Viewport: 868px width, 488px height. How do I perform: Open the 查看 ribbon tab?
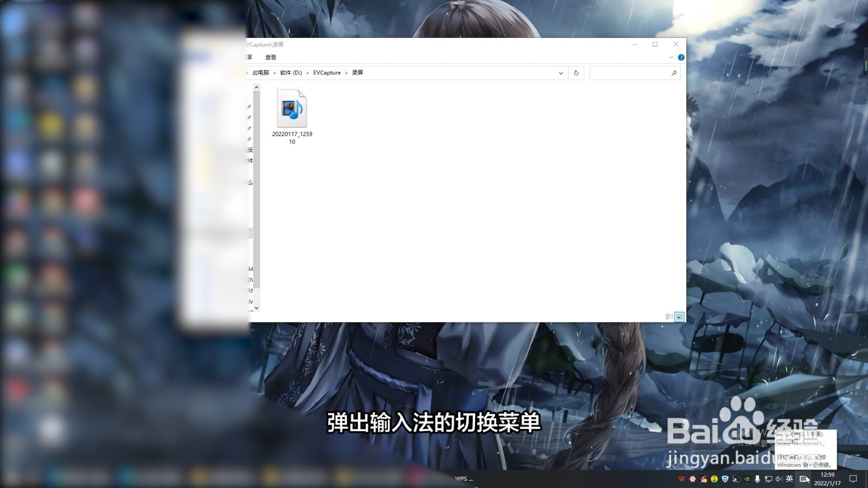[270, 57]
